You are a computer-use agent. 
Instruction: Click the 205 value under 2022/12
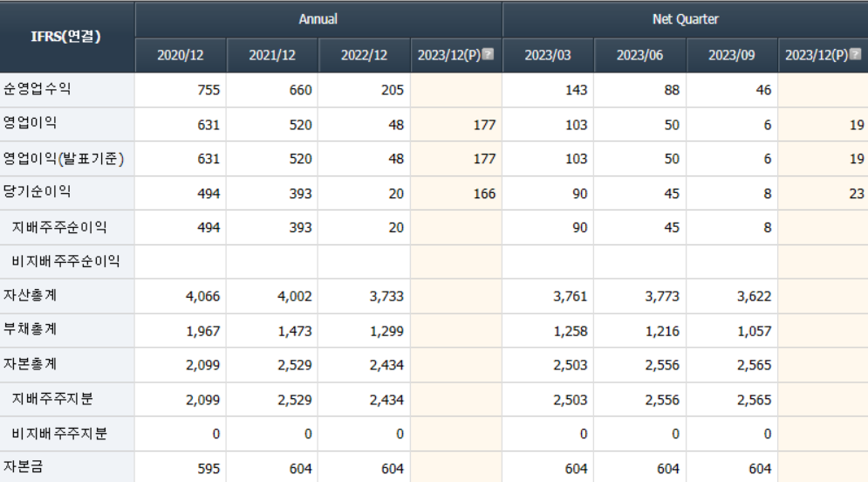[393, 90]
